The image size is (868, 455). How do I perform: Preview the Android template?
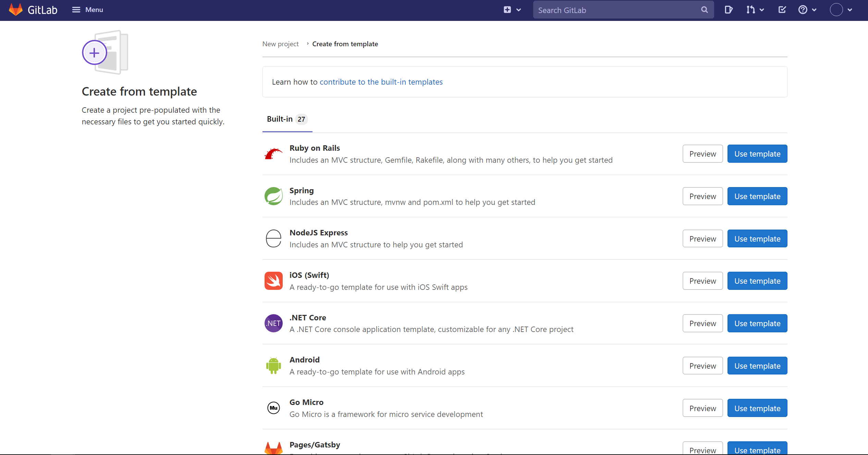[702, 366]
